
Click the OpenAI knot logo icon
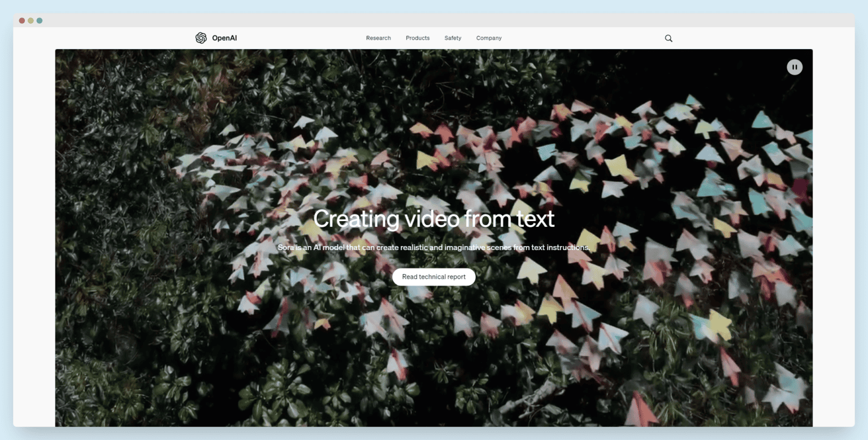click(201, 38)
